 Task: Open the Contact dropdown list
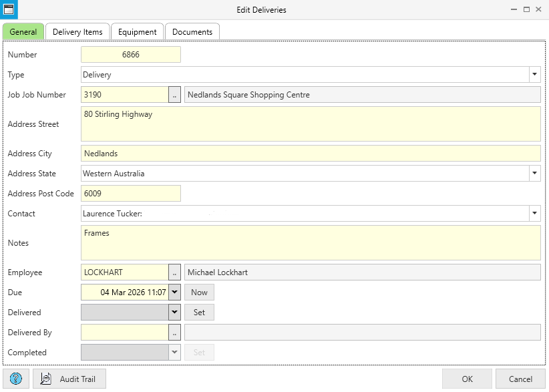(534, 214)
